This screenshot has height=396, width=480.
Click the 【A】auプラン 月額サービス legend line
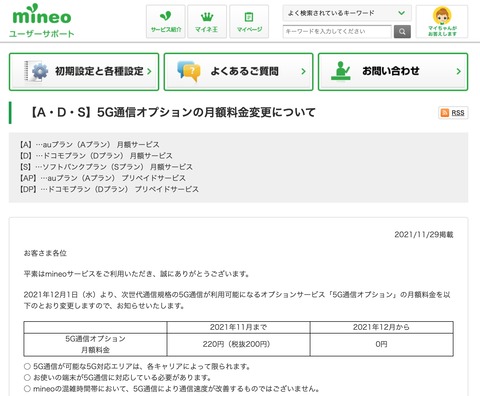(x=89, y=144)
